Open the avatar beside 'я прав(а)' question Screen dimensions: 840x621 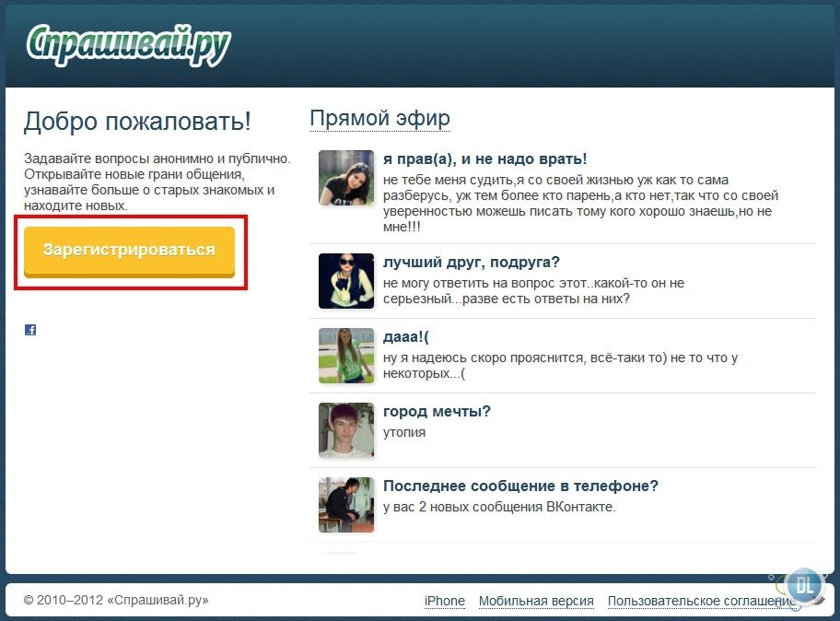coord(346,178)
